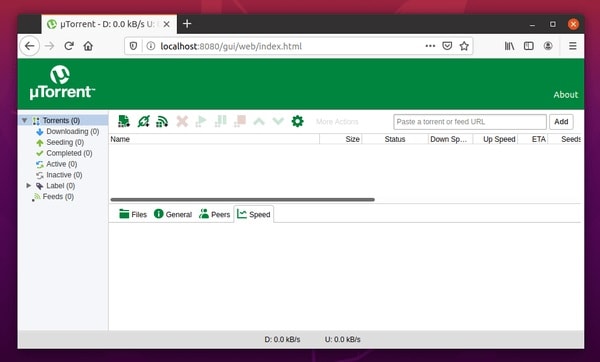Sort by the Name column header

coord(214,139)
